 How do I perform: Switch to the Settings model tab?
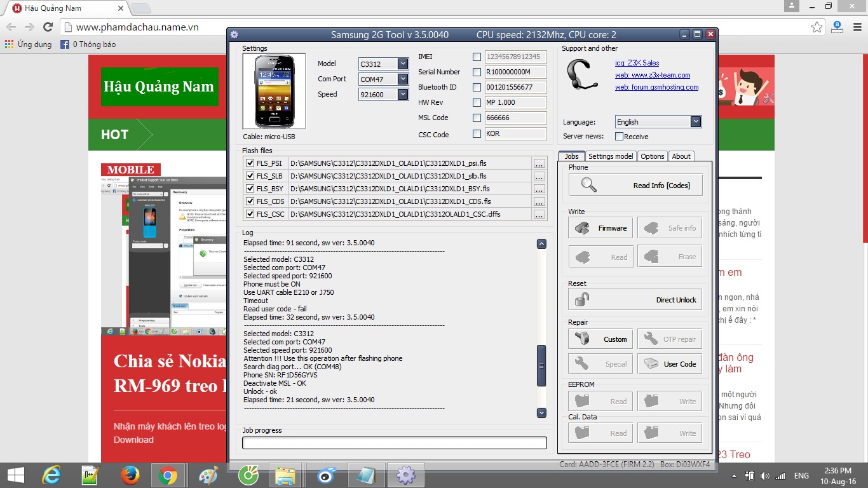tap(611, 156)
